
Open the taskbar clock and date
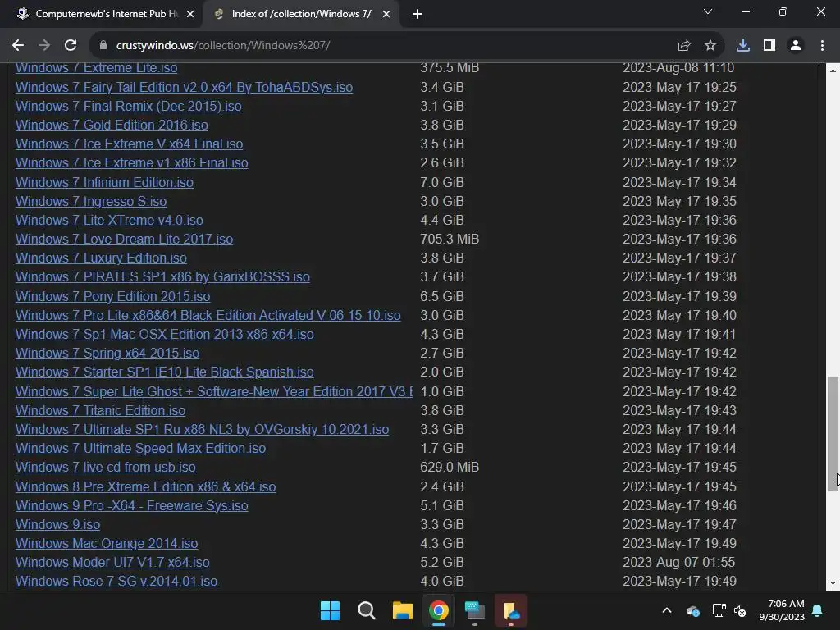(782, 610)
